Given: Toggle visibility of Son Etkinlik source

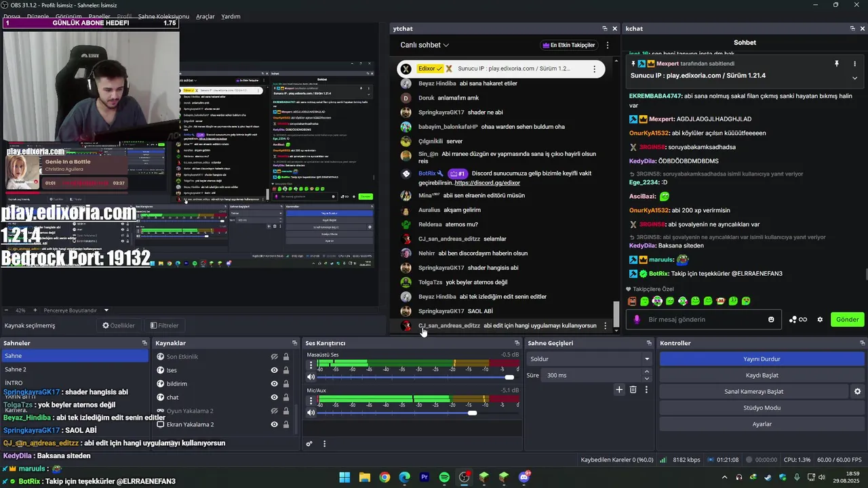Looking at the screenshot, I should coord(275,357).
